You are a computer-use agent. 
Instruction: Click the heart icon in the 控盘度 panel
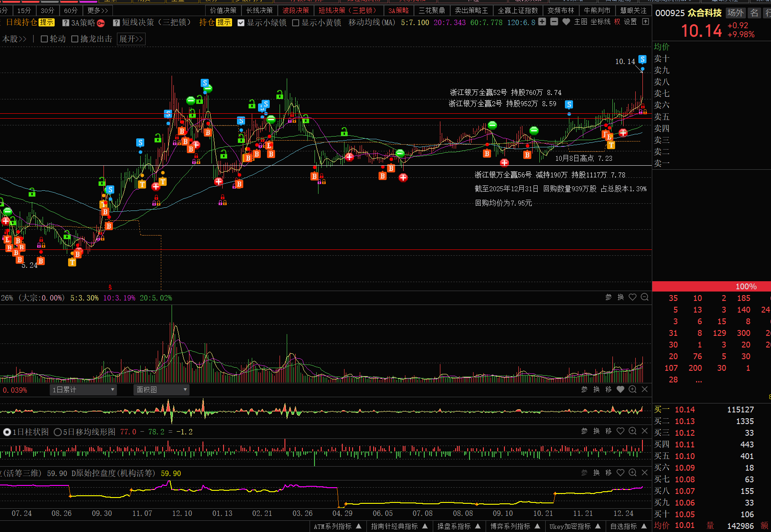620,472
